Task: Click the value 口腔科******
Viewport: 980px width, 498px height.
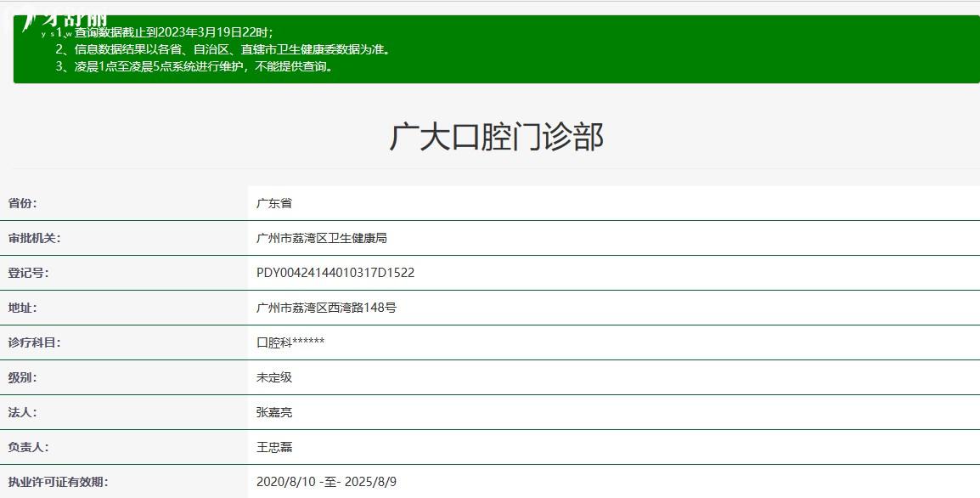Action: pyautogui.click(x=290, y=342)
